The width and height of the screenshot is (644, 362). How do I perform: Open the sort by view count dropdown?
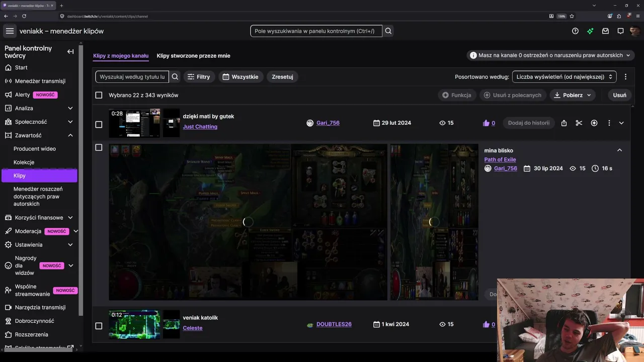pyautogui.click(x=564, y=77)
